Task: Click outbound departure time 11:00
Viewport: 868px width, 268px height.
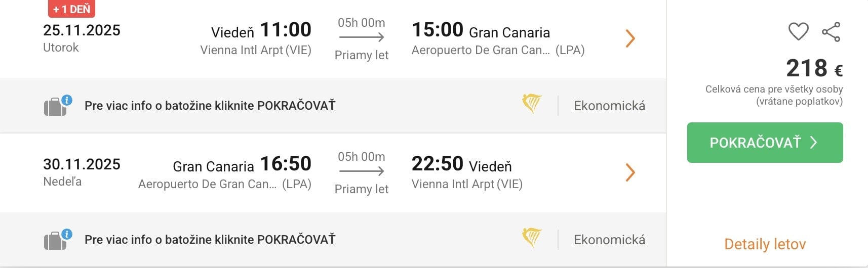Action: tap(286, 30)
